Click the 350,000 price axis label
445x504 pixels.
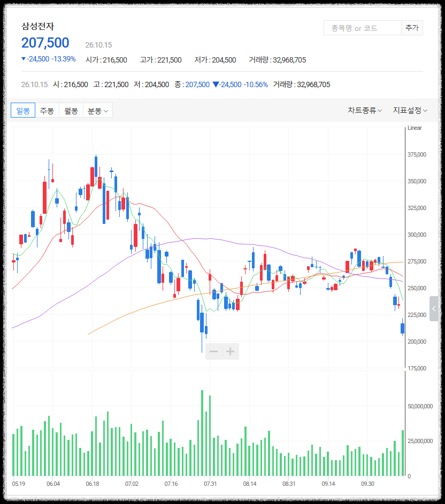click(x=417, y=181)
